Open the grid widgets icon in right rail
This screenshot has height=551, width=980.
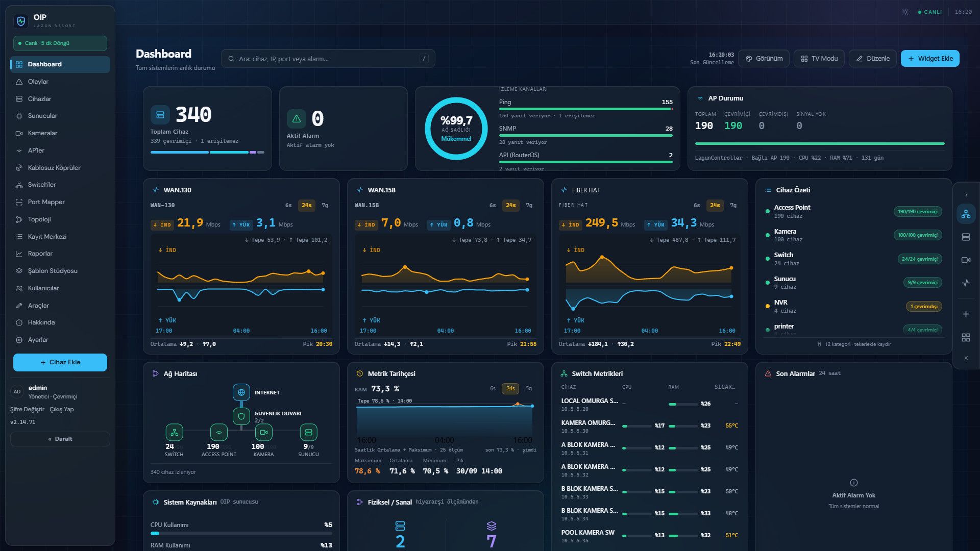966,337
